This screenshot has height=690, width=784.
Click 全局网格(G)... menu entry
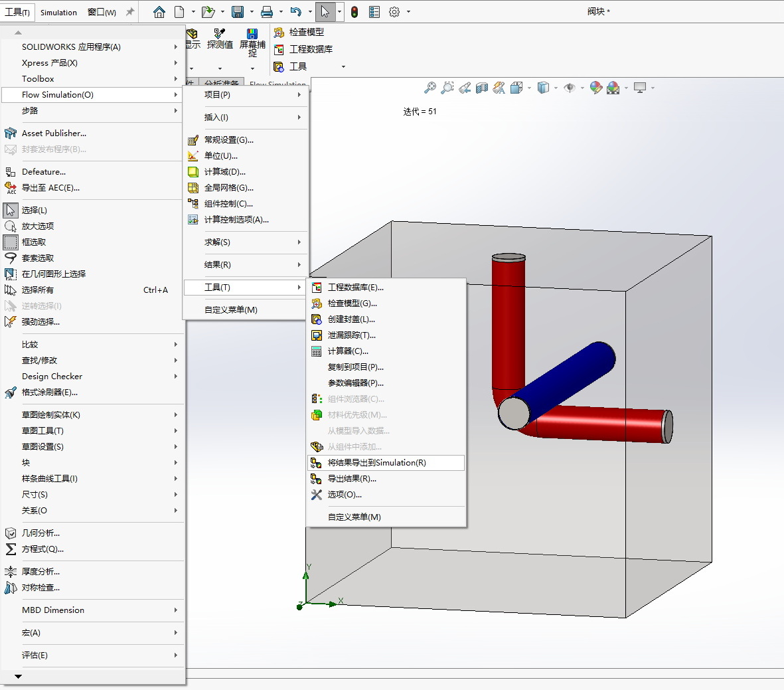(x=246, y=188)
